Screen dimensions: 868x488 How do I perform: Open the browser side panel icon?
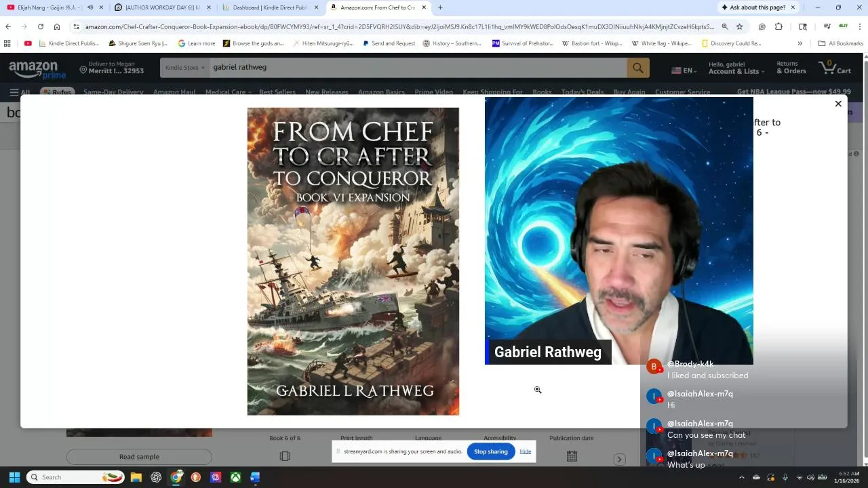point(803,26)
